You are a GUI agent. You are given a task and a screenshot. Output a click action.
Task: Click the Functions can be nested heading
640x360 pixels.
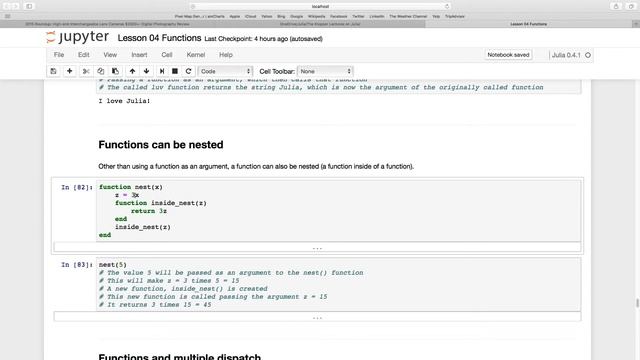click(x=161, y=145)
